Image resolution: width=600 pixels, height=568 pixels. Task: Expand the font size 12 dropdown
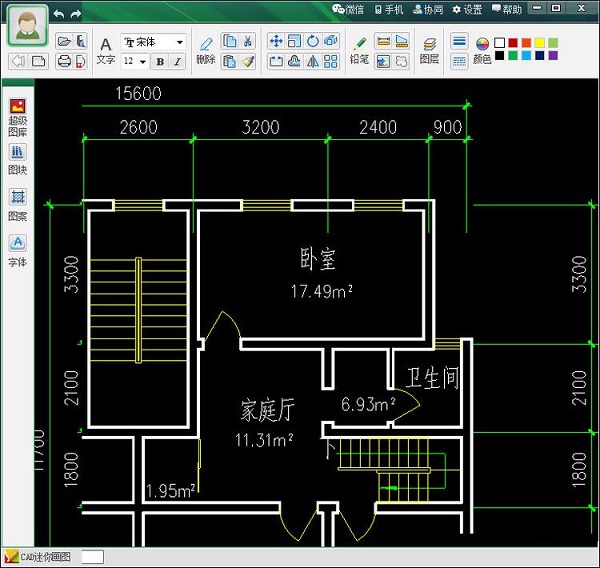[x=143, y=62]
